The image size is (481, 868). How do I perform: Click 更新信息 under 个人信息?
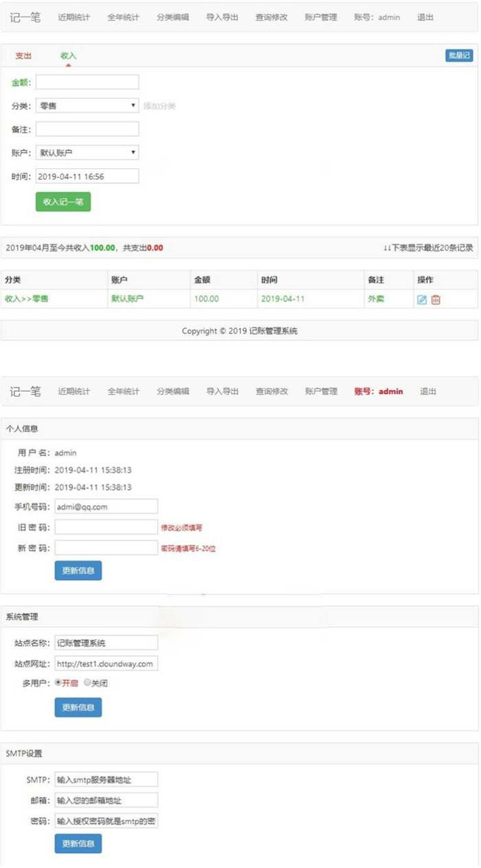[78, 571]
